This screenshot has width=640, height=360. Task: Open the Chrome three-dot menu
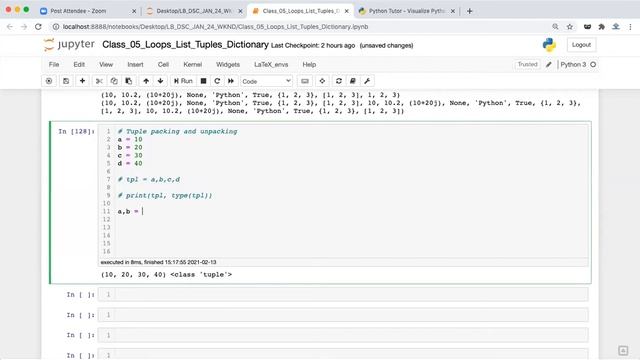pyautogui.click(x=630, y=27)
